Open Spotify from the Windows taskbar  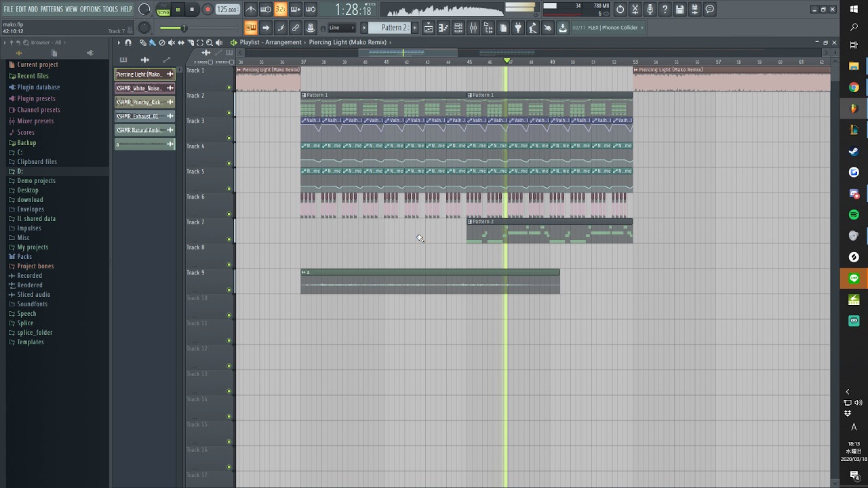854,215
